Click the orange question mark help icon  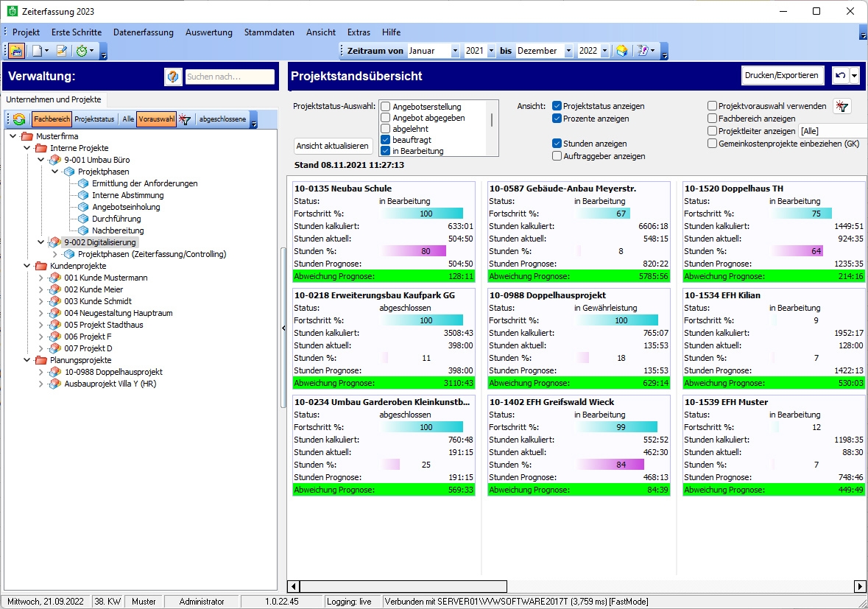(x=173, y=77)
